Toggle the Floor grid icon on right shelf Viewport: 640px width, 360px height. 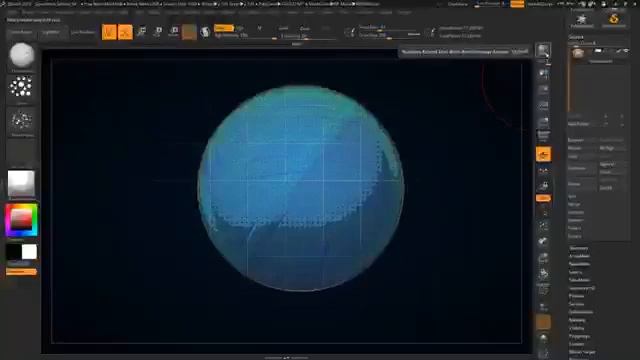coord(543,171)
